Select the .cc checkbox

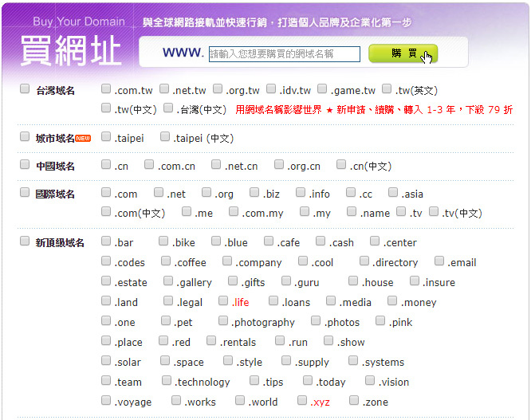(x=351, y=193)
